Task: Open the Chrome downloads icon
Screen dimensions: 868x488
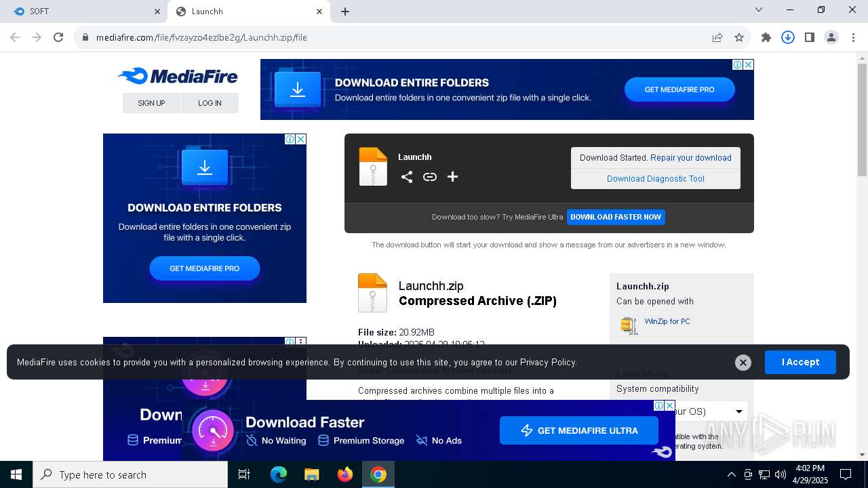Action: point(788,37)
